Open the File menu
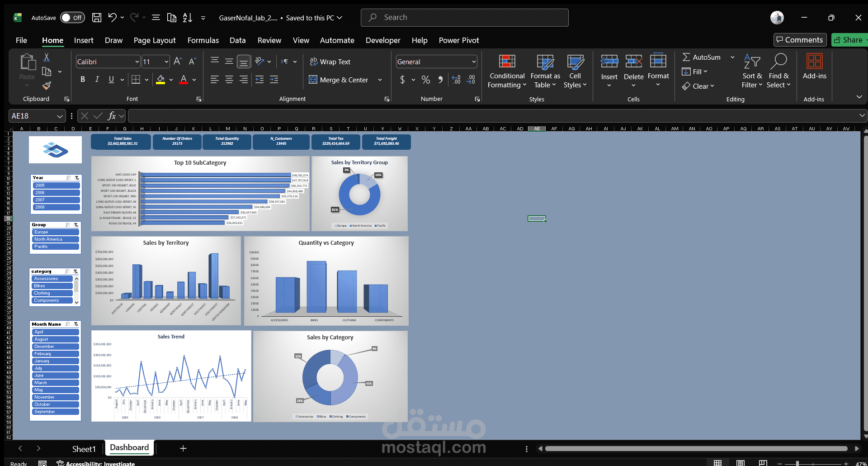The image size is (868, 466). click(21, 40)
